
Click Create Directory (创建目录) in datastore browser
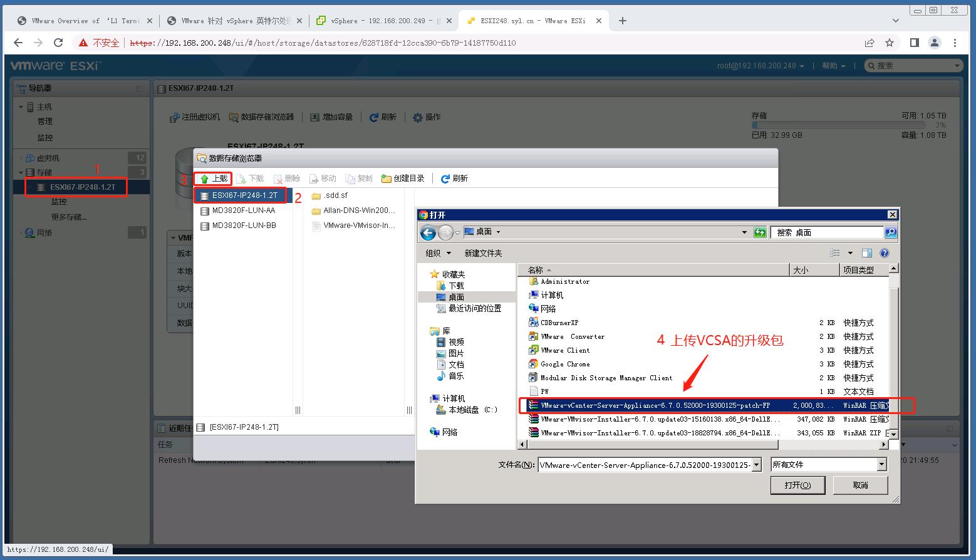point(403,179)
